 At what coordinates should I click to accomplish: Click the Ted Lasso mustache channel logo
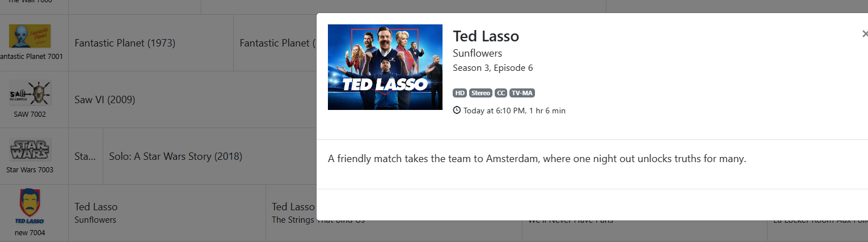(30, 206)
